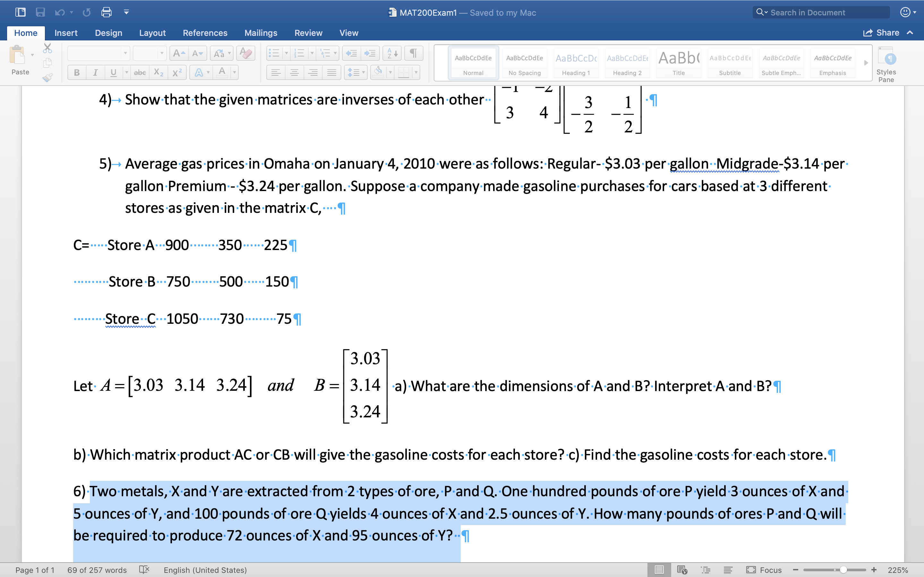
Task: Click the Print icon in the toolbar
Action: click(107, 12)
